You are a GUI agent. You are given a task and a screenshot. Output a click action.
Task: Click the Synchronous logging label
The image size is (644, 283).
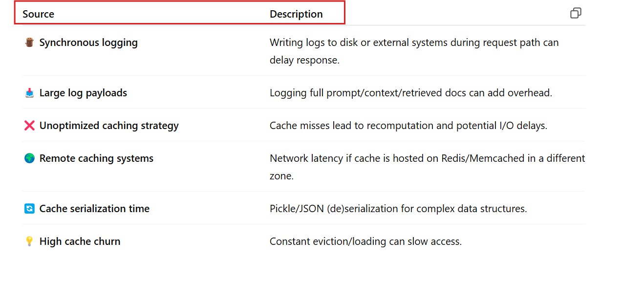[x=88, y=43]
